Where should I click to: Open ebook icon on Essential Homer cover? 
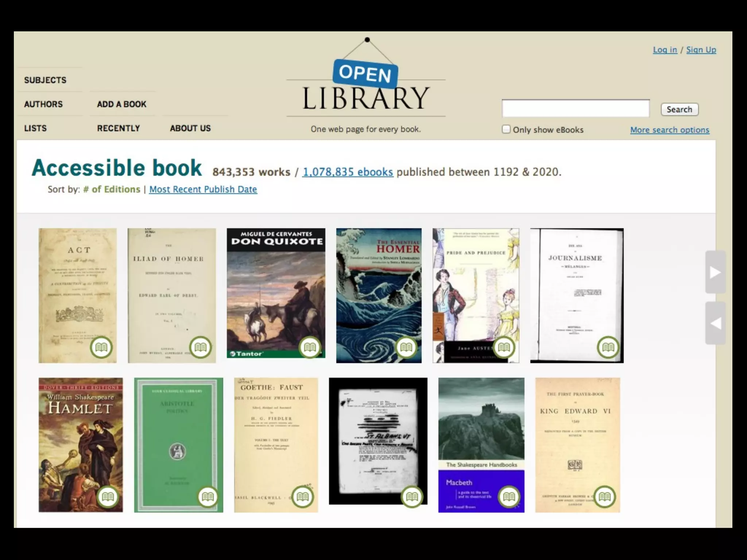[x=406, y=347]
